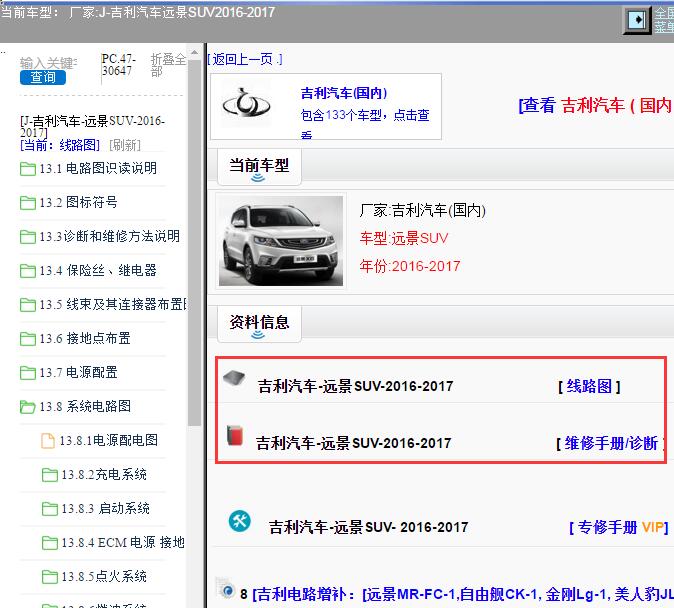Open 13.8.1 电源配电图 document
Viewport: 674px width, 608px height.
click(x=109, y=440)
